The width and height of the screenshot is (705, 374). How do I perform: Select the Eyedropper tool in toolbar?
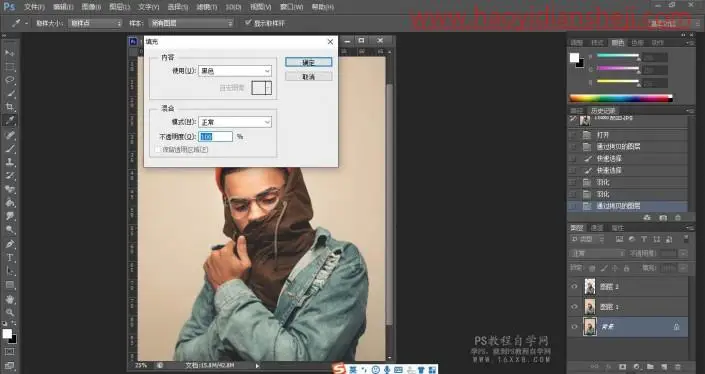coord(9,120)
